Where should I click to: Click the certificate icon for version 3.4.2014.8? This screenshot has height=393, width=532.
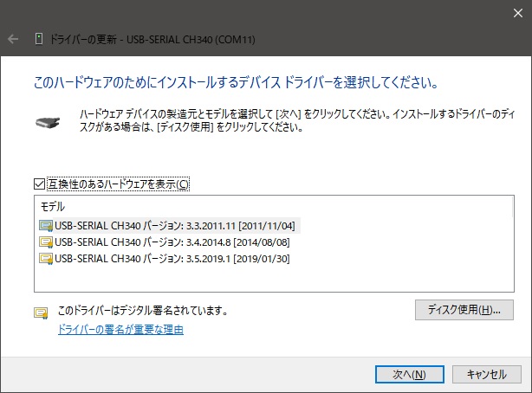(46, 242)
